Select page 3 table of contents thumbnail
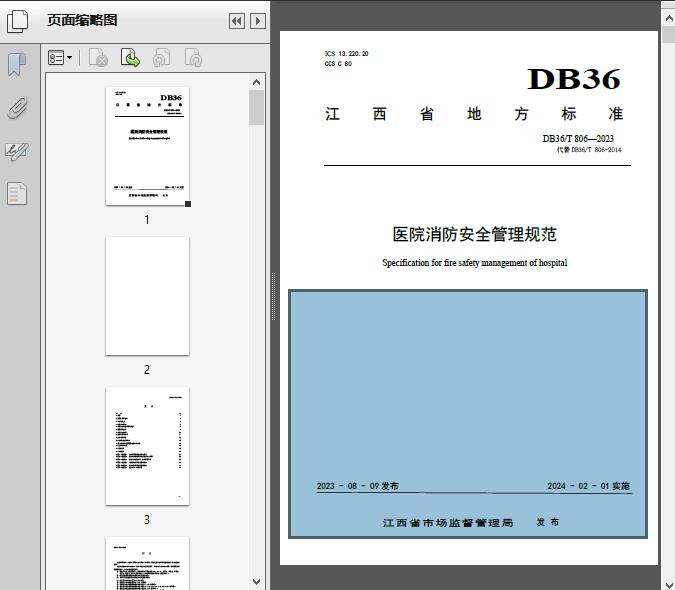The height and width of the screenshot is (590, 675). coord(147,446)
